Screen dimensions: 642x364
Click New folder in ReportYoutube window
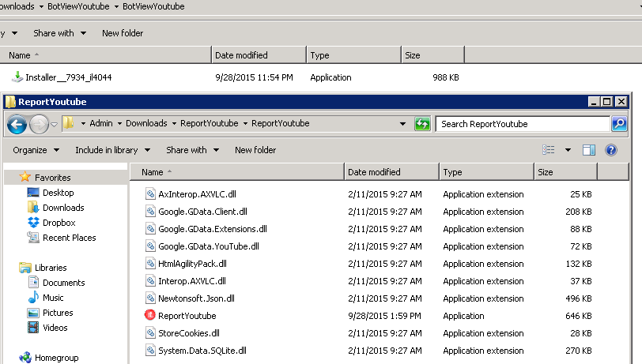[255, 150]
